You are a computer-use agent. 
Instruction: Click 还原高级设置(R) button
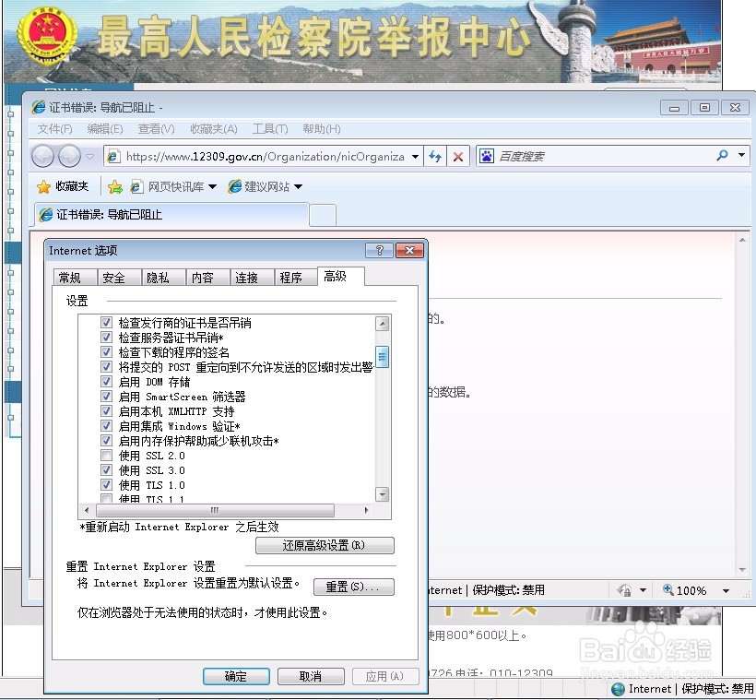(x=325, y=546)
